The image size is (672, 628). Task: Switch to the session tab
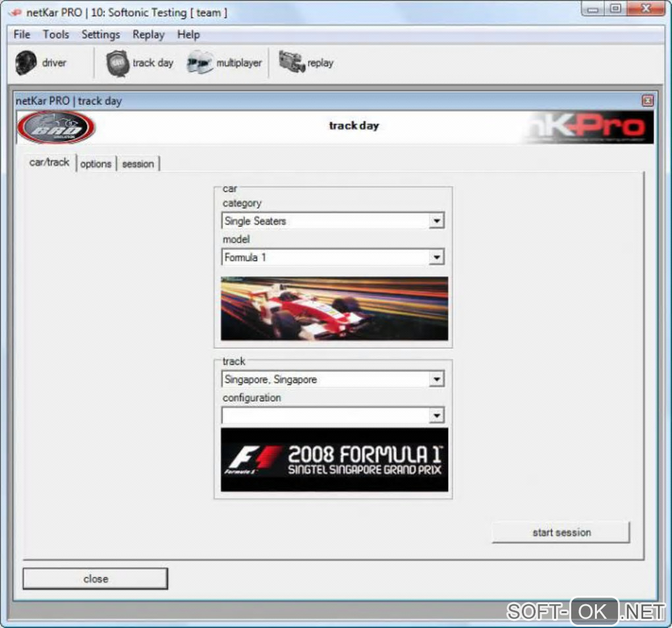click(138, 163)
